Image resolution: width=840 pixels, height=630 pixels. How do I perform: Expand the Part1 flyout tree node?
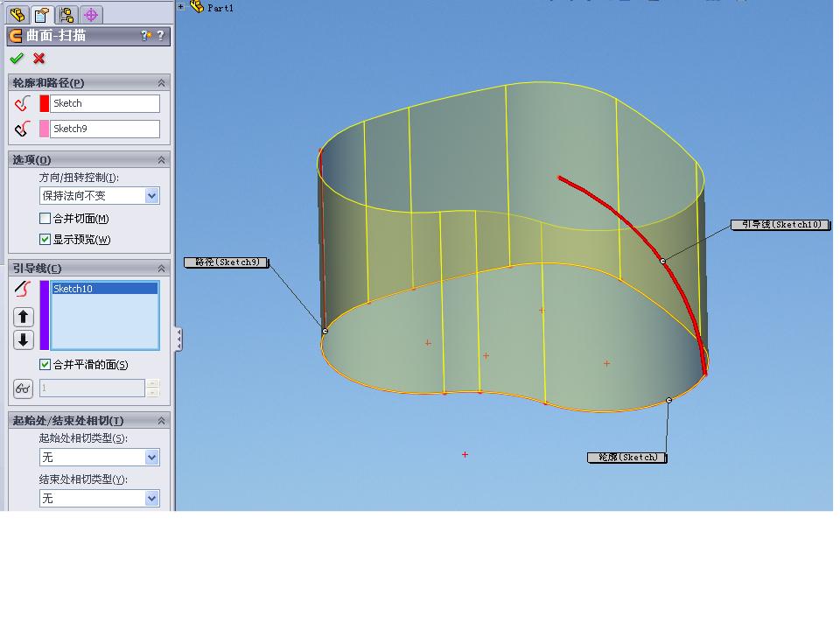(181, 6)
